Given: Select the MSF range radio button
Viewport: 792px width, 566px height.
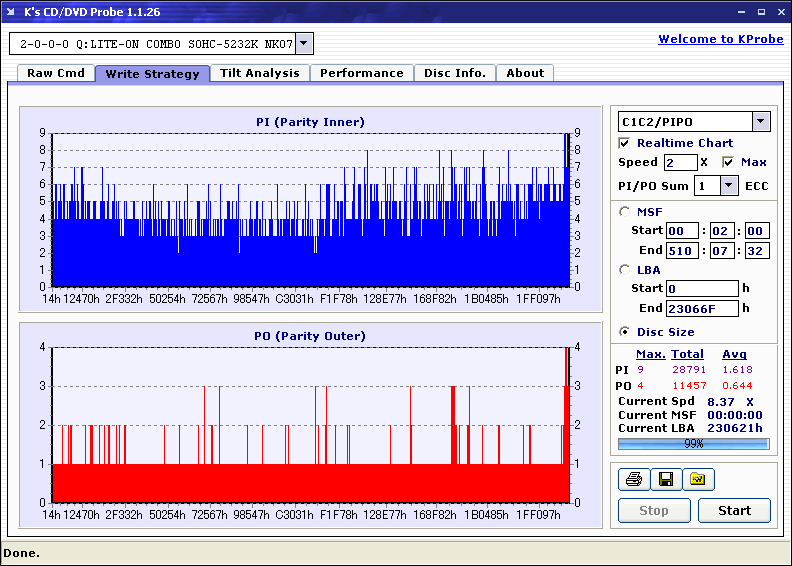Looking at the screenshot, I should click(625, 211).
